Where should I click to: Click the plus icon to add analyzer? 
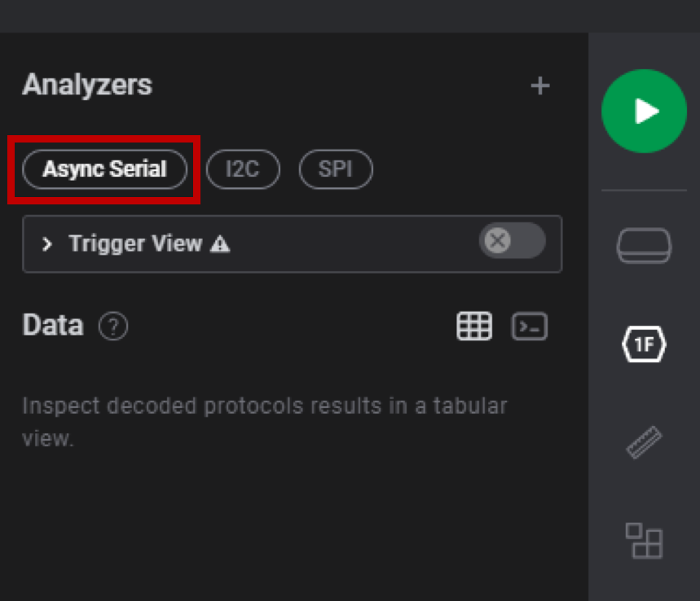pyautogui.click(x=540, y=86)
